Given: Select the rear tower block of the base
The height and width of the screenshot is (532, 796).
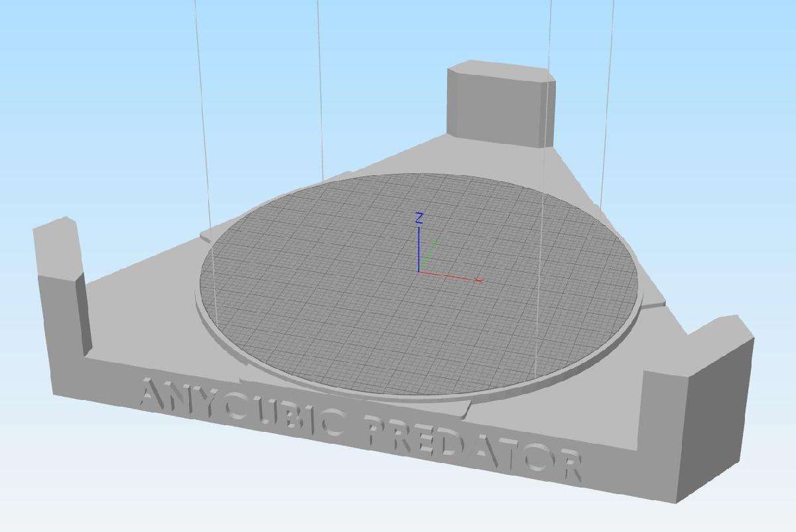Looking at the screenshot, I should [x=501, y=103].
